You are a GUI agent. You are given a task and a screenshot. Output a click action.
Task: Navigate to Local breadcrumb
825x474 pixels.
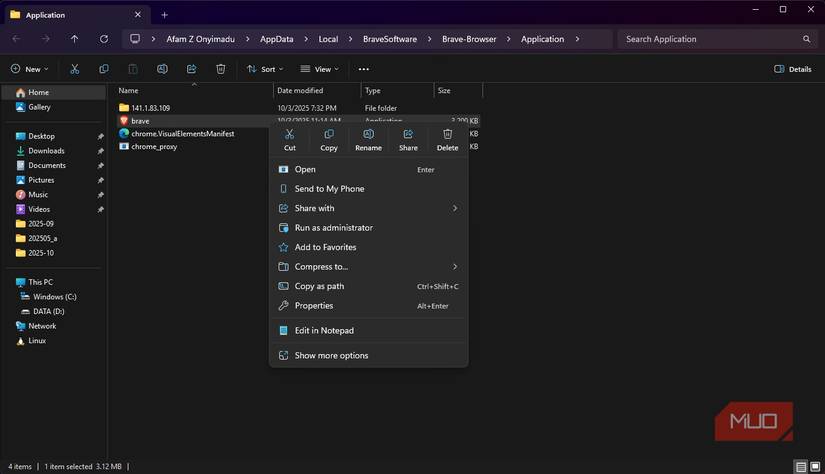328,39
